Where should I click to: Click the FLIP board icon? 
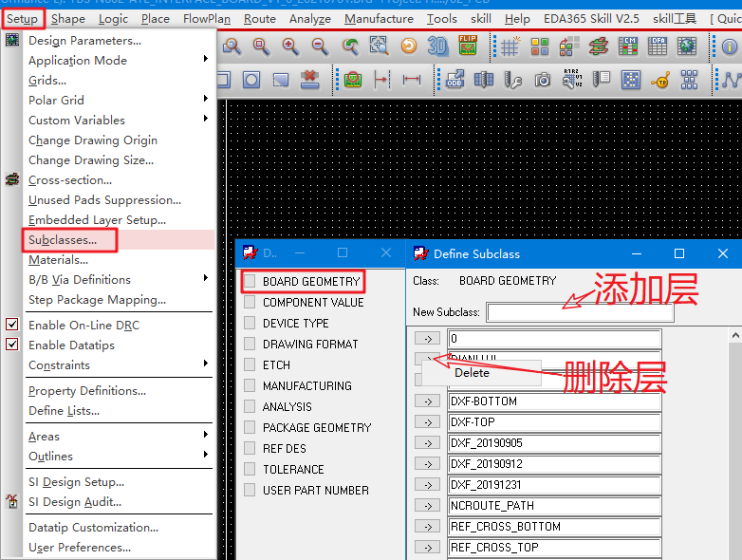pyautogui.click(x=468, y=45)
